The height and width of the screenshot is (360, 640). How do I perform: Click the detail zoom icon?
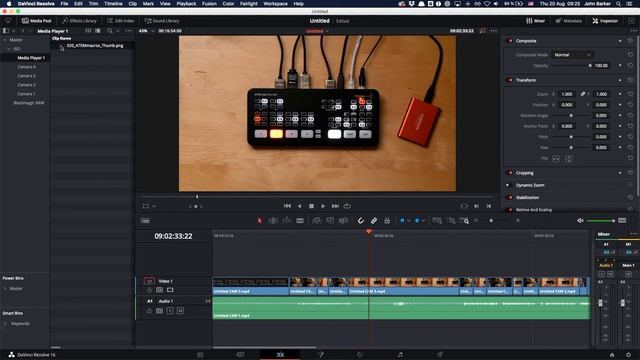(x=451, y=220)
